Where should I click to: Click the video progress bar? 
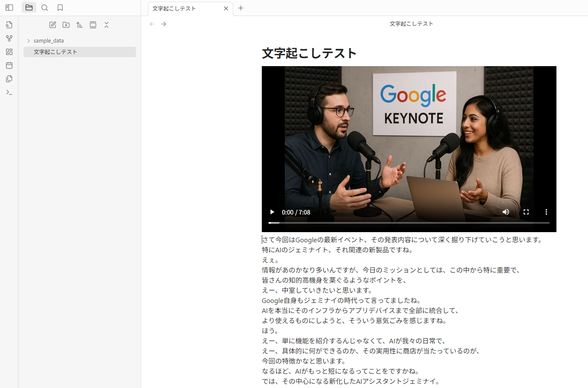[409, 222]
